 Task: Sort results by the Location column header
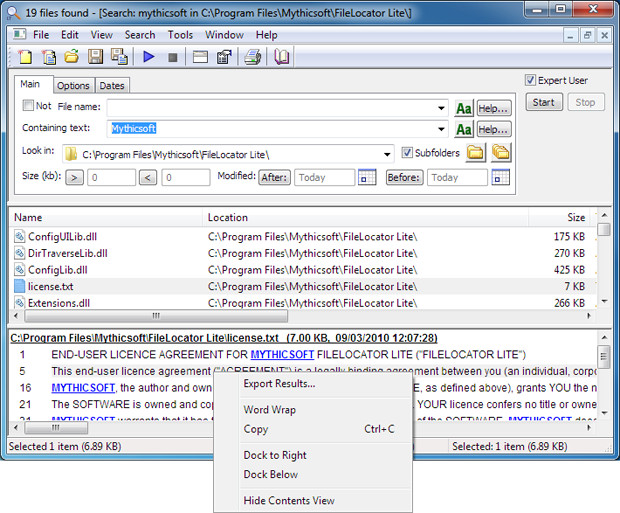tap(366, 218)
